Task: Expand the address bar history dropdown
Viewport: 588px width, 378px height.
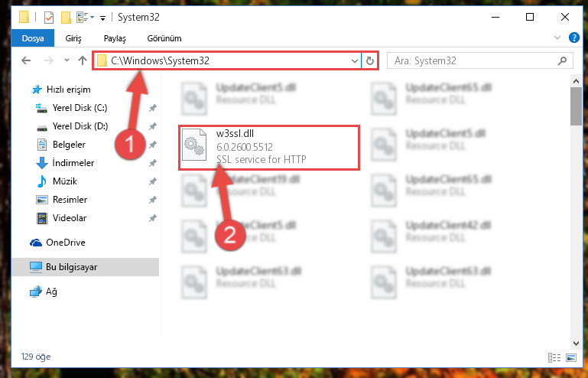Action: [354, 60]
